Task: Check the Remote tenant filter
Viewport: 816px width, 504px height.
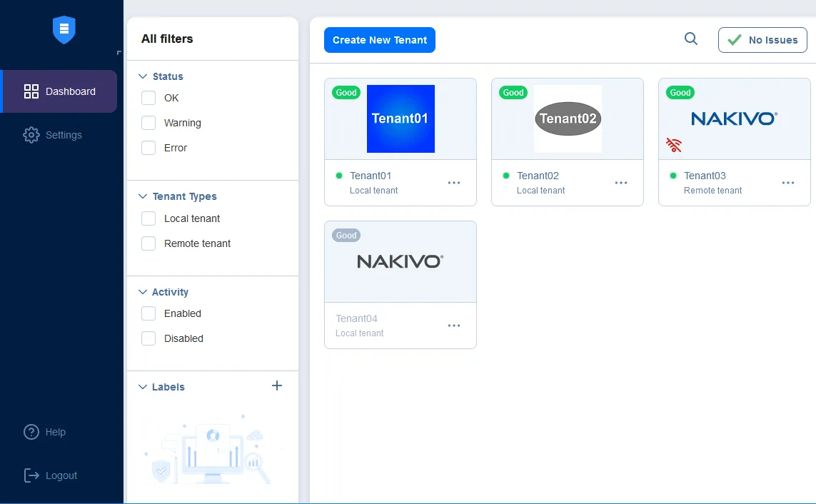Action: click(148, 243)
